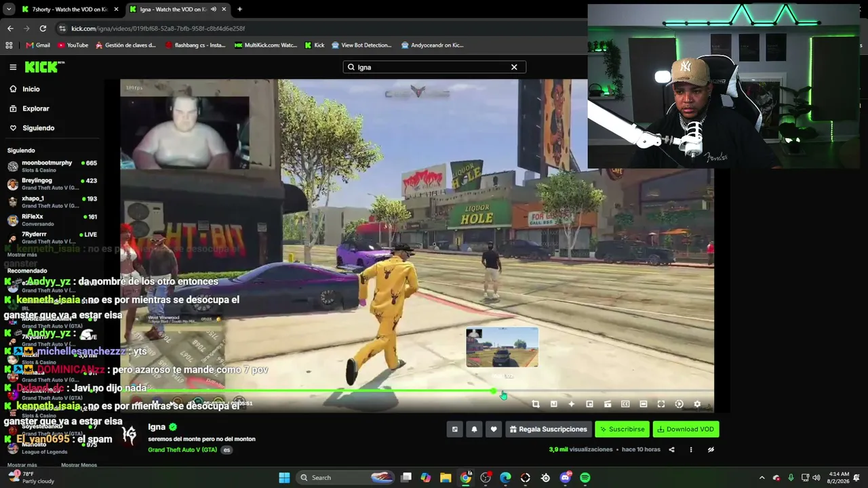The image size is (868, 488).
Task: Open the Windows Start menu
Action: tap(284, 478)
